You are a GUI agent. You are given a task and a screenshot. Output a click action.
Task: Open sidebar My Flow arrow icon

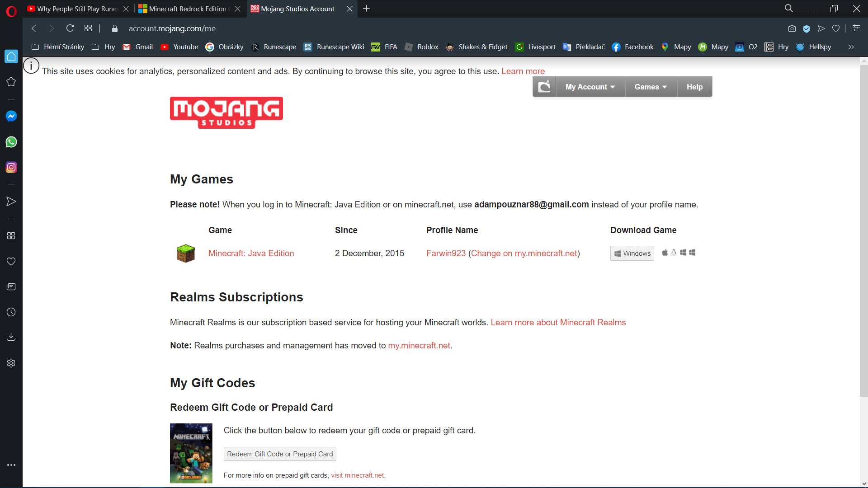(x=11, y=202)
